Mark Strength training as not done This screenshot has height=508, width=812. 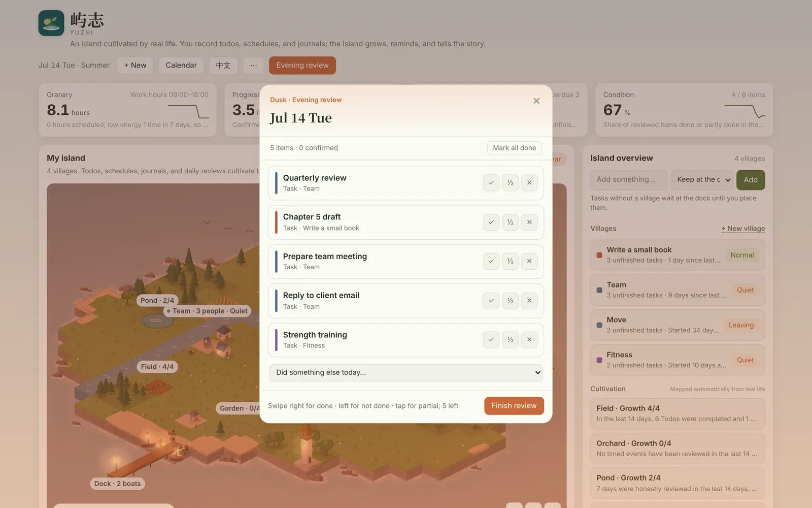529,340
